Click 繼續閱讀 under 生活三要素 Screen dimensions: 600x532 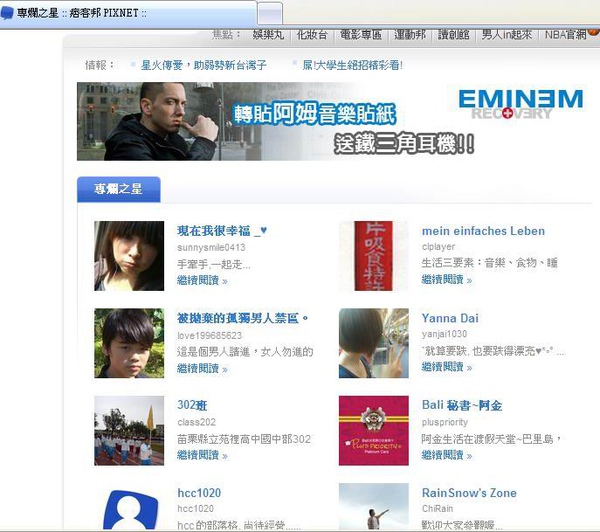point(447,280)
